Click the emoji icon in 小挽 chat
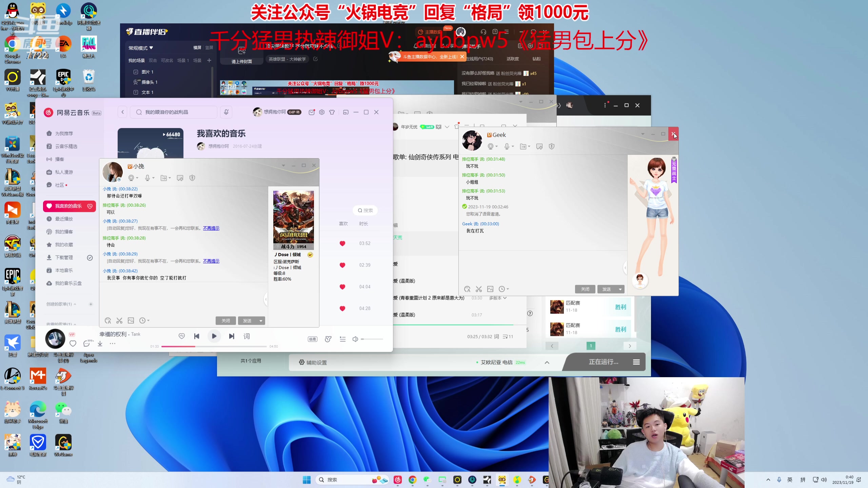The height and width of the screenshot is (488, 868). pos(108,321)
